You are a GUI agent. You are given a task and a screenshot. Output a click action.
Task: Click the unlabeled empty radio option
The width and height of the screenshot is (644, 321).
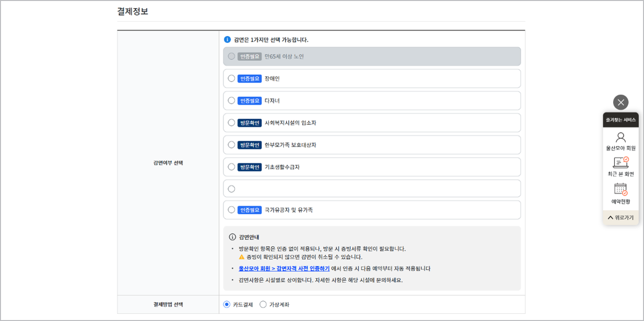pos(231,188)
